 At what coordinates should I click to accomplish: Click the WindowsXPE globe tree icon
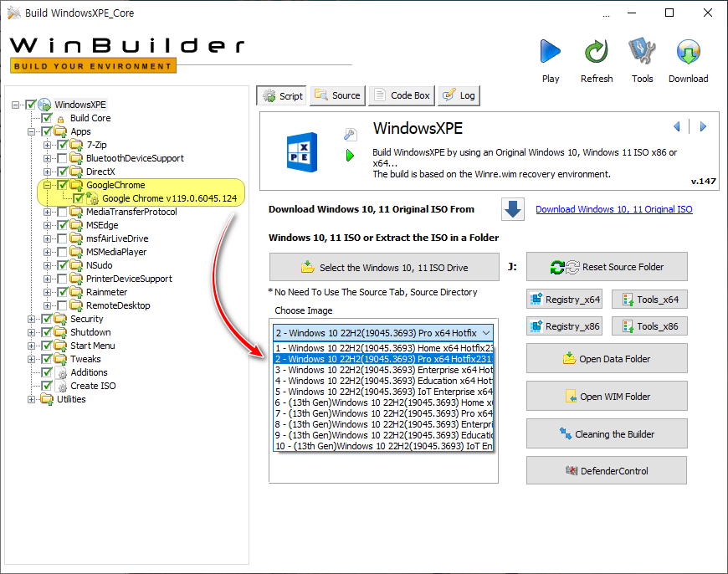click(x=44, y=105)
